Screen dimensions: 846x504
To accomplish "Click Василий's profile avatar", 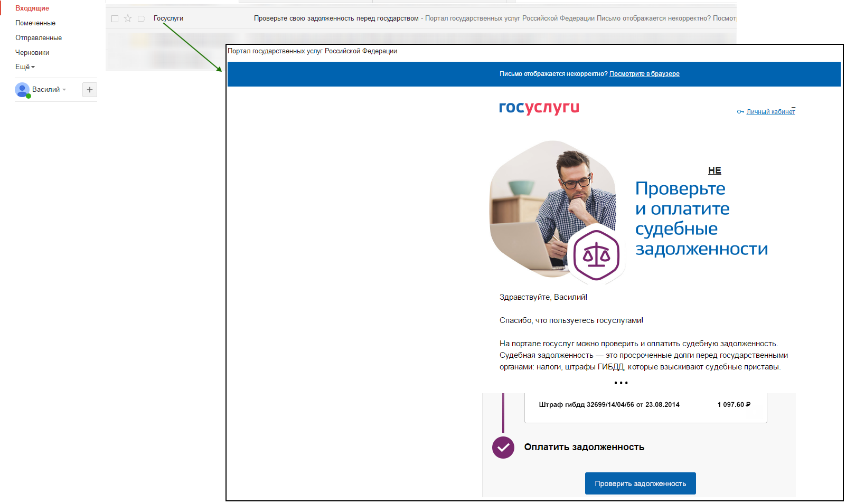I will tap(22, 90).
